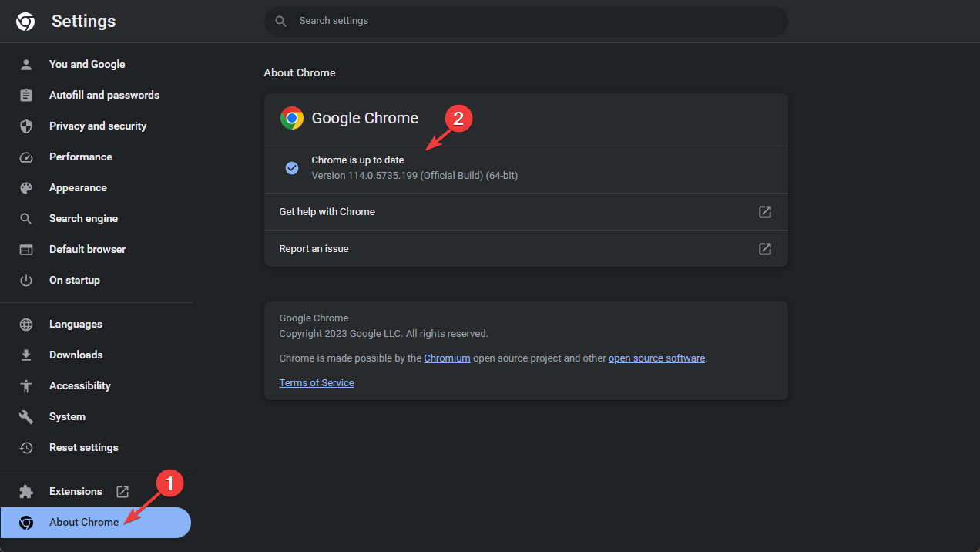
Task: Open Report an issue
Action: tap(525, 248)
